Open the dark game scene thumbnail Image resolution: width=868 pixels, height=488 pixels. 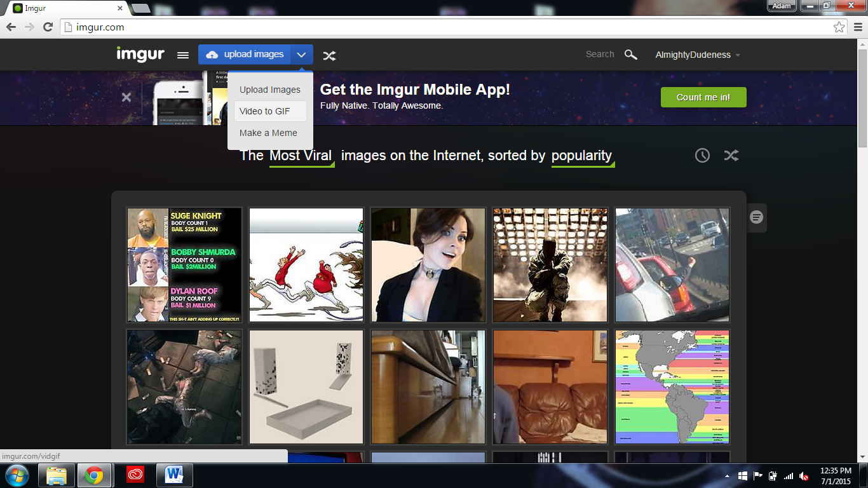[184, 387]
